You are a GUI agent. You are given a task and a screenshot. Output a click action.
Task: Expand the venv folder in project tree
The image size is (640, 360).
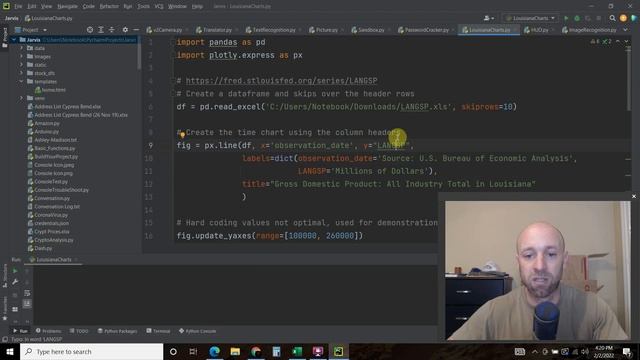[x=21, y=98]
